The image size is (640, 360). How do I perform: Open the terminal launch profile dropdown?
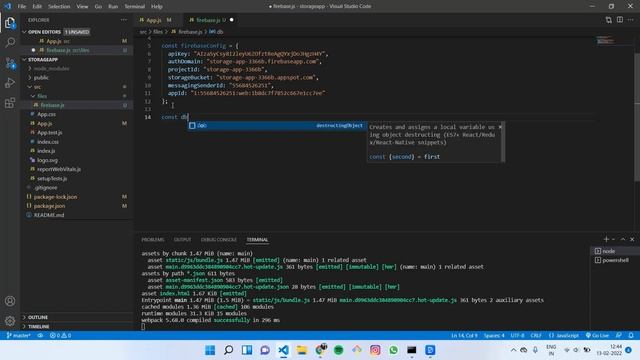coord(613,239)
